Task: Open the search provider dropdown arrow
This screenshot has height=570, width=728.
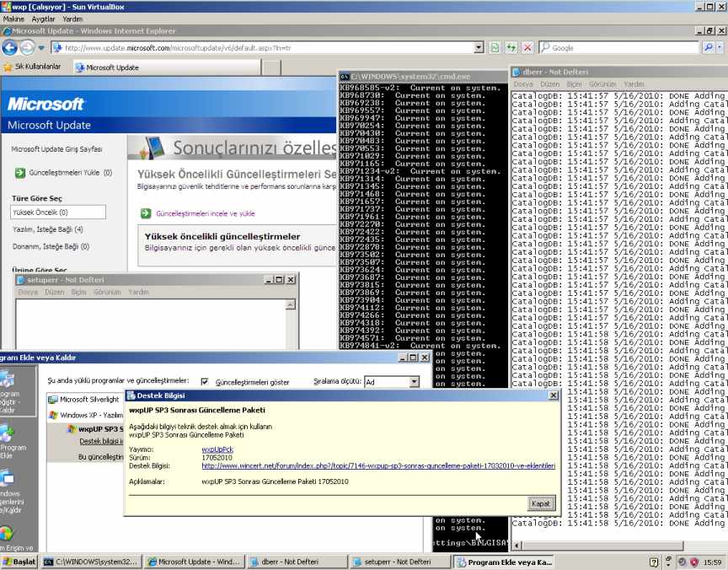Action: [x=720, y=48]
